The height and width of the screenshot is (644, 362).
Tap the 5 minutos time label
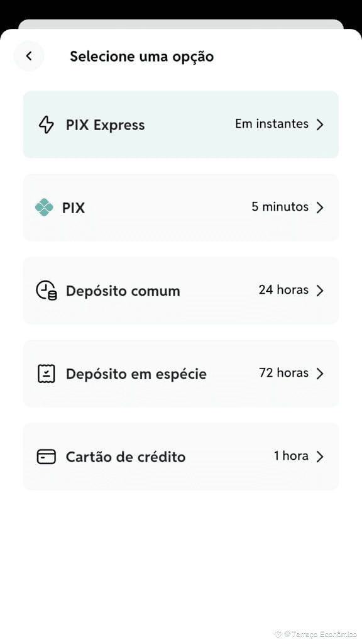click(280, 206)
